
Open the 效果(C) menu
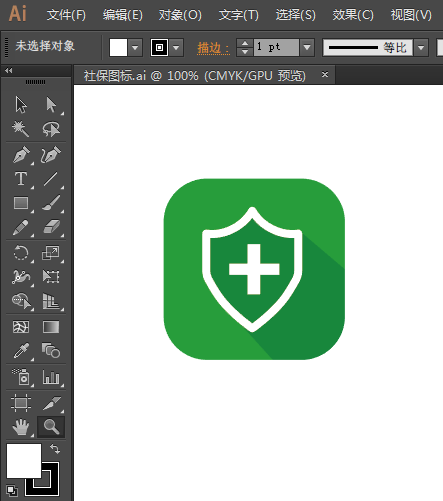pos(353,15)
